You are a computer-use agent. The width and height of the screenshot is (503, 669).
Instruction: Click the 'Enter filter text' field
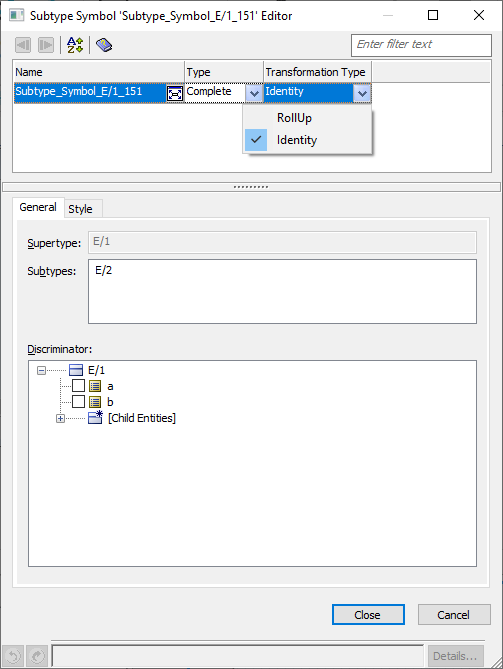coord(421,45)
